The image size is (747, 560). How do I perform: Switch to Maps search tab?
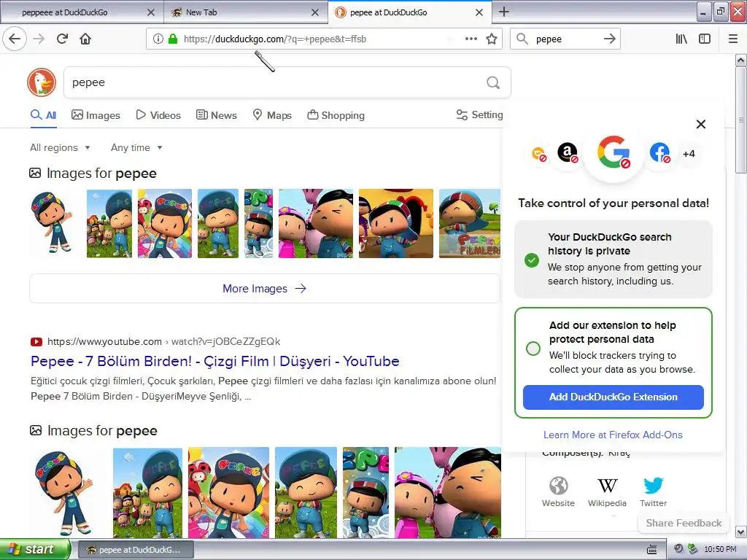click(271, 115)
